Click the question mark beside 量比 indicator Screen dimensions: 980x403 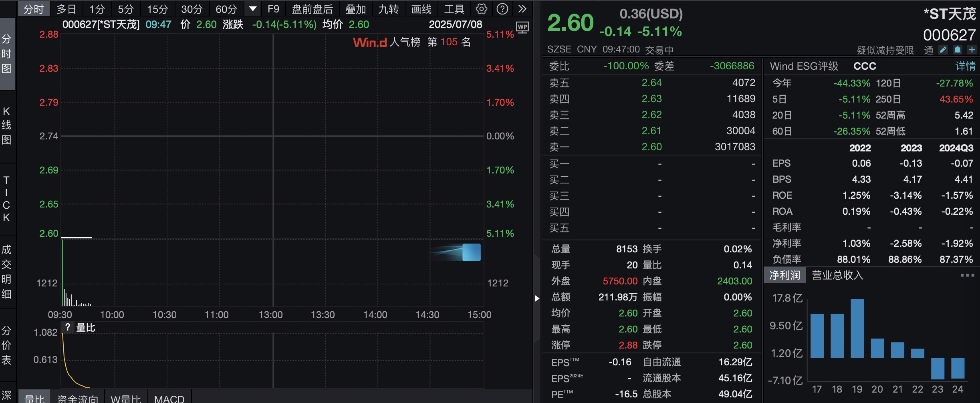pos(68,327)
